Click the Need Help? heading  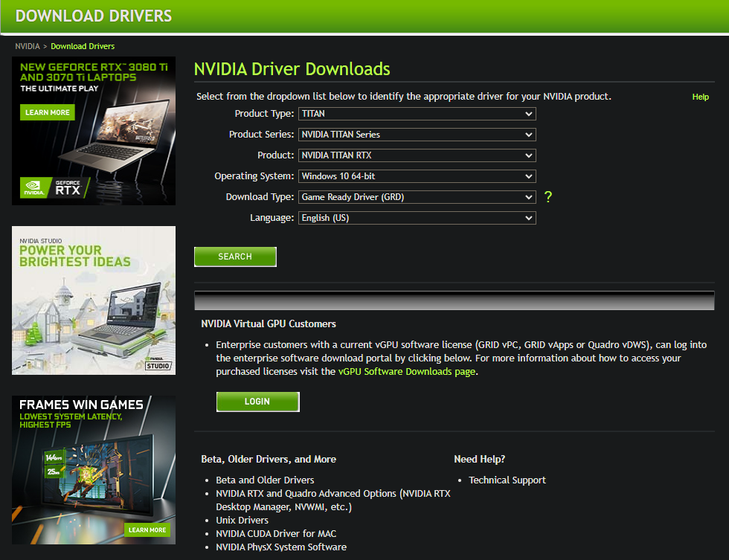pyautogui.click(x=479, y=459)
